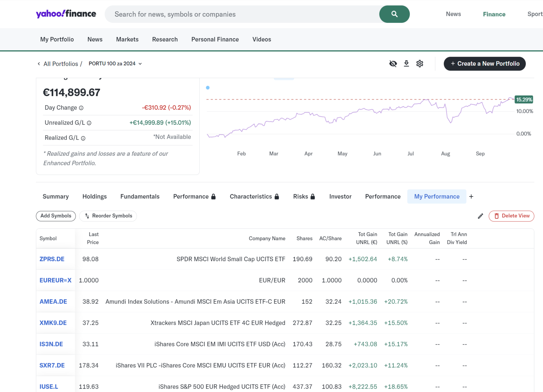This screenshot has width=543, height=392.
Task: Switch to the Holdings tab
Action: [94, 197]
